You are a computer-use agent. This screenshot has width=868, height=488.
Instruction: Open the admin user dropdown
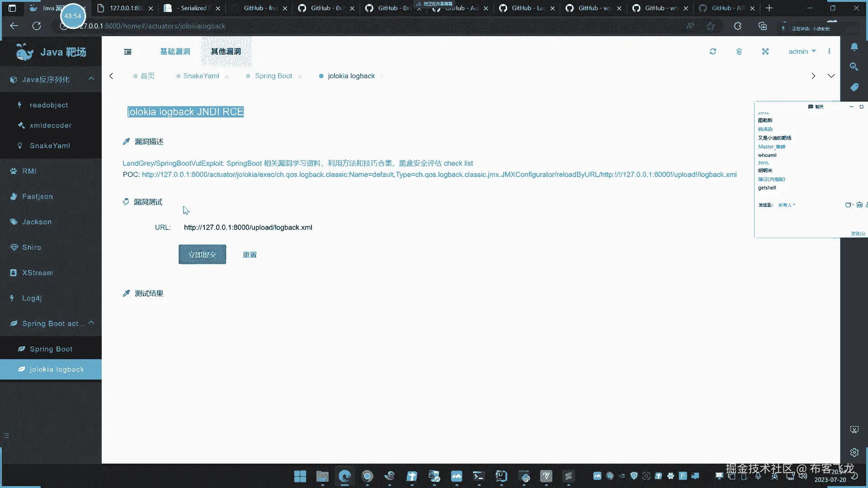coord(802,52)
